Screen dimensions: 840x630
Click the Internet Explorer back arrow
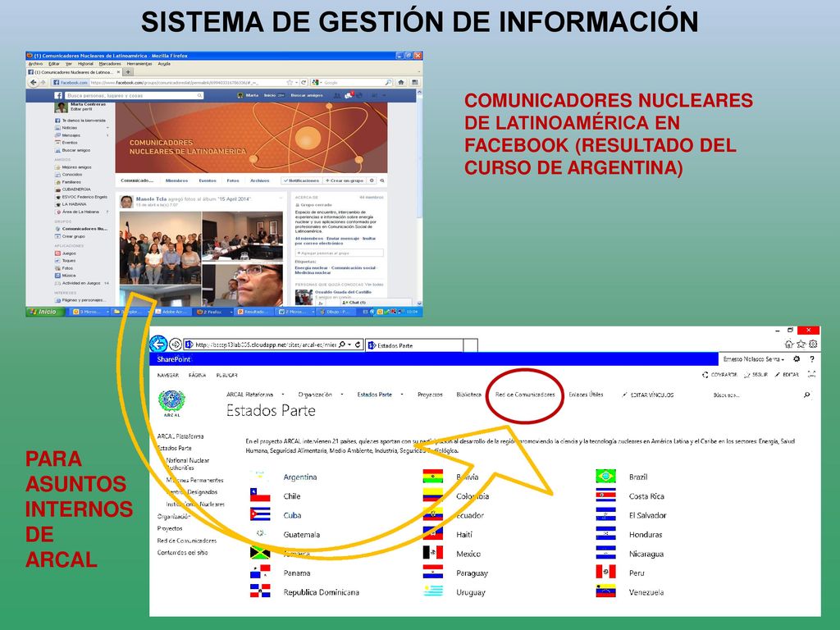coord(158,344)
